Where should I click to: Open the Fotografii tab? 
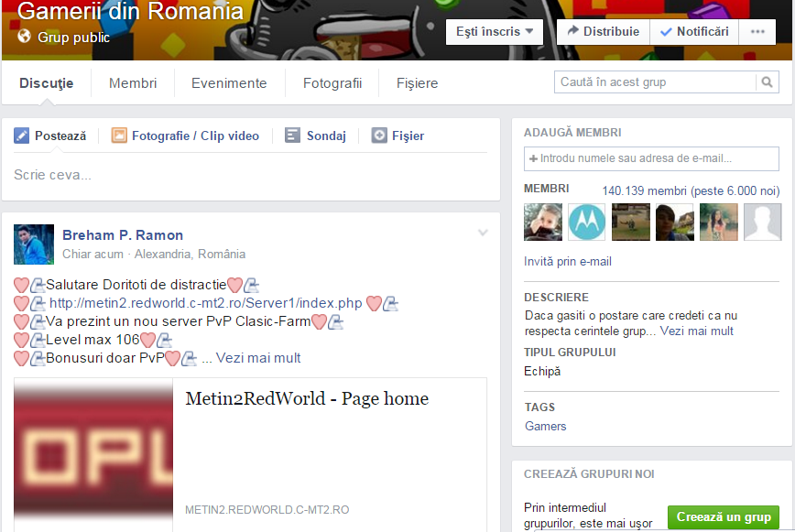332,83
